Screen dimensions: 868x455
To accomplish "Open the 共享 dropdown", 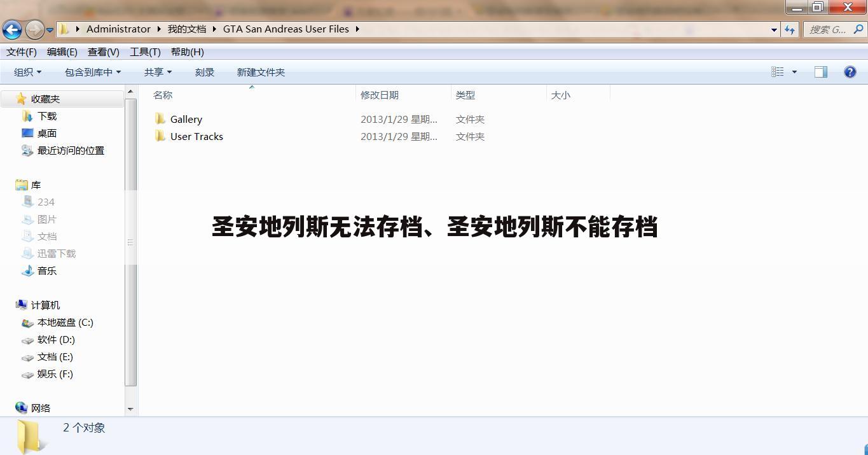I will 158,72.
